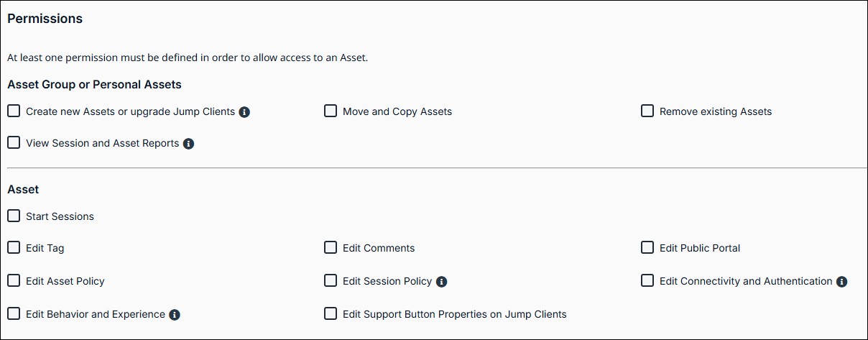Click info icon beside Edit Session Policy
The height and width of the screenshot is (340, 868).
point(441,282)
